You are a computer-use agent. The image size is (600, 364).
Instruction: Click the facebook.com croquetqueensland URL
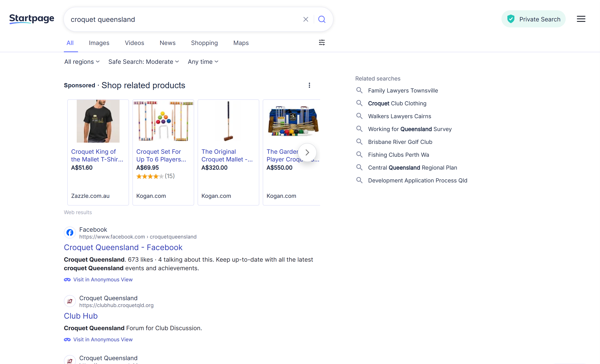point(138,237)
